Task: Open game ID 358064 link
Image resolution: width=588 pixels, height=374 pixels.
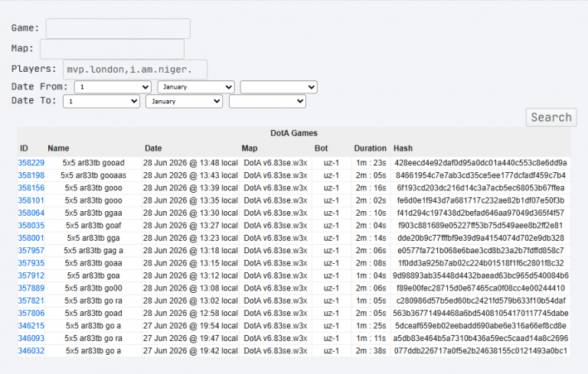Action: click(x=31, y=213)
